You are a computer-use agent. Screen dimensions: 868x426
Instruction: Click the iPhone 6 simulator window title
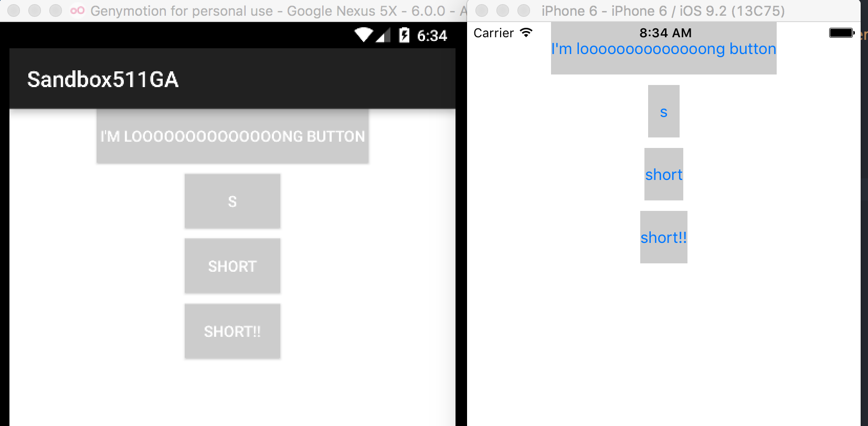tap(663, 10)
